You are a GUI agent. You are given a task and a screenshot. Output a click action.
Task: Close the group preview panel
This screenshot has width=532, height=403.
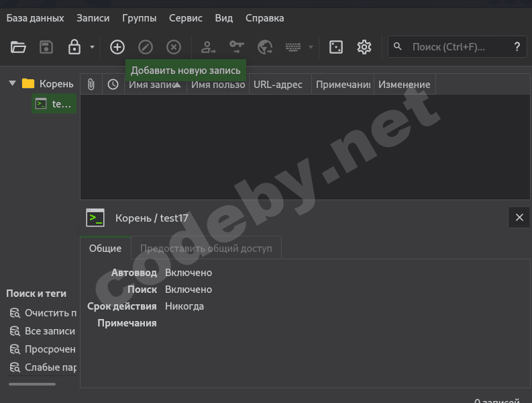pos(519,218)
